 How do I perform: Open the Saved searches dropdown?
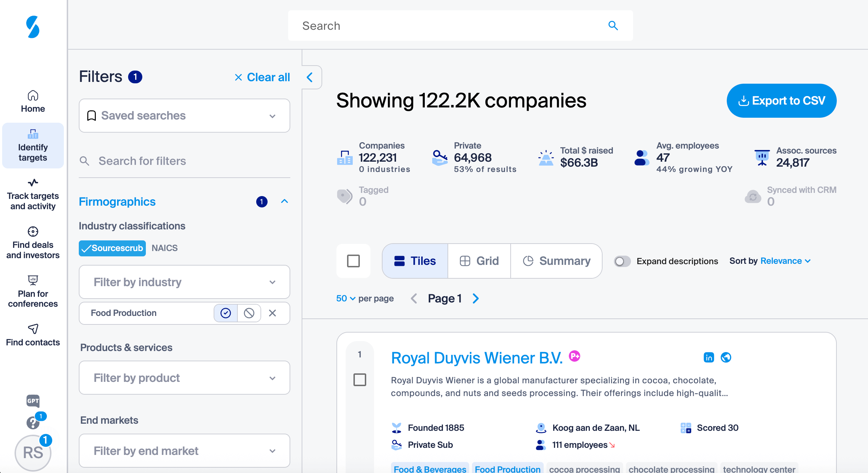184,116
